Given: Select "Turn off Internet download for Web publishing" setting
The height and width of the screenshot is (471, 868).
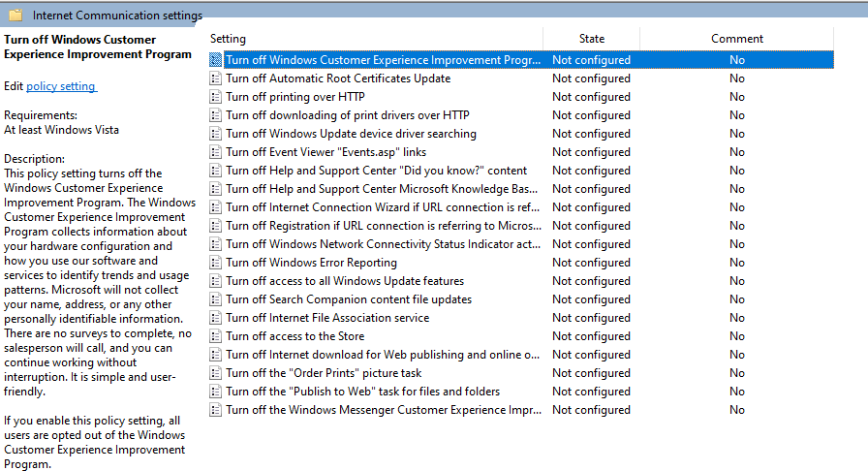Looking at the screenshot, I should click(x=383, y=355).
